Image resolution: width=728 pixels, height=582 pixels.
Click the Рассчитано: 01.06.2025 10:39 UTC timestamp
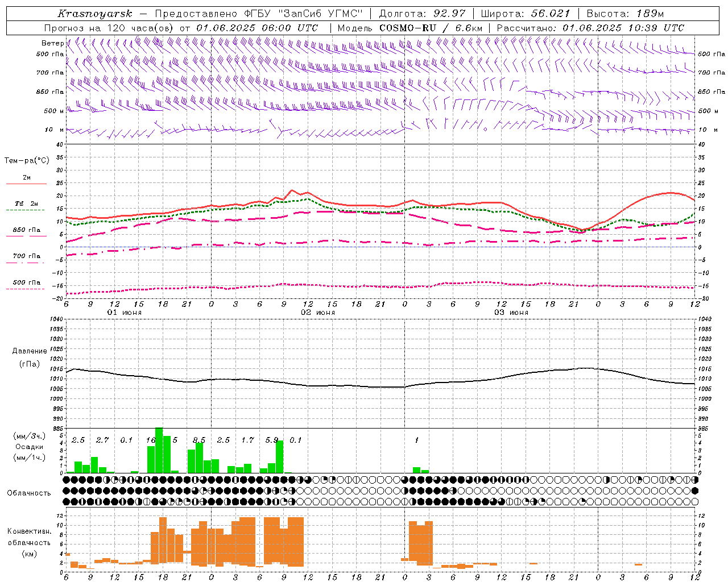[x=590, y=28]
